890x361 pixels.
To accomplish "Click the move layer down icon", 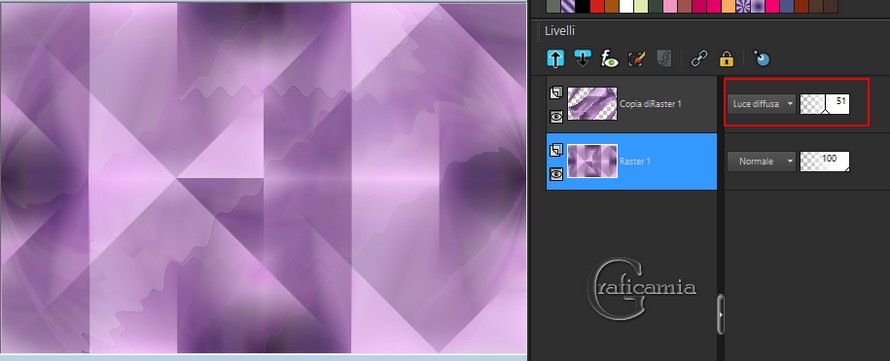I will [582, 58].
